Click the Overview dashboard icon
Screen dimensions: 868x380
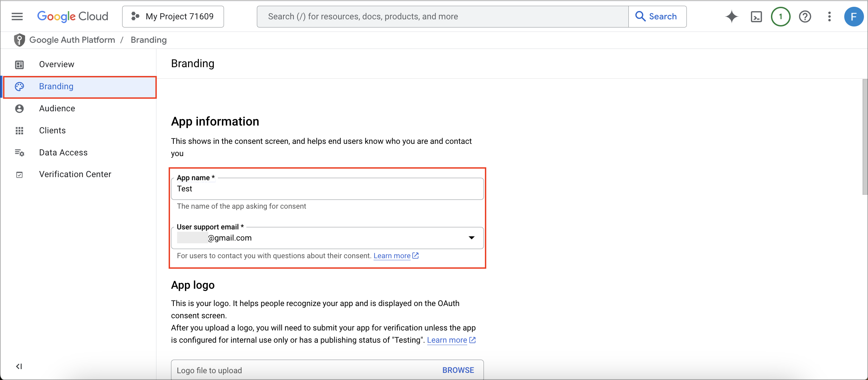[x=19, y=64]
